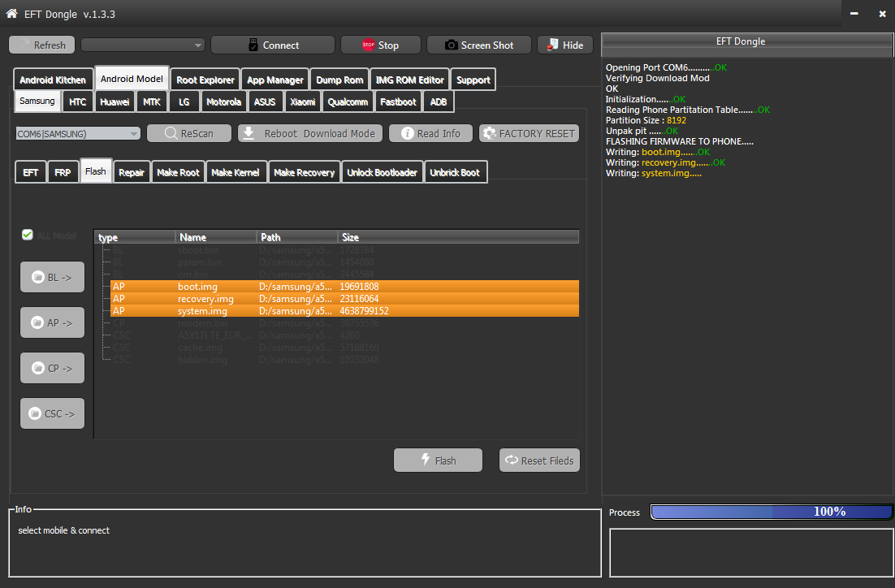Image resolution: width=895 pixels, height=588 pixels.
Task: Open the Dump Rom tab
Action: (339, 80)
